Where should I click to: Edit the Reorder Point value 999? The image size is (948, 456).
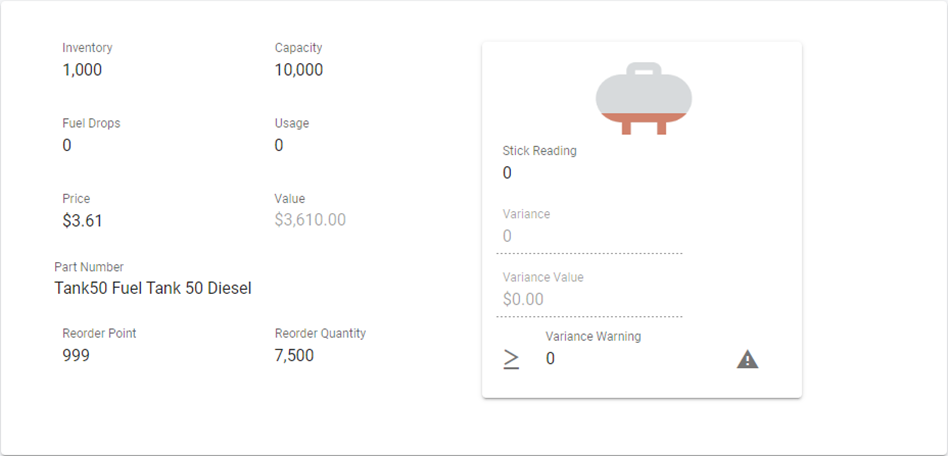pos(76,355)
